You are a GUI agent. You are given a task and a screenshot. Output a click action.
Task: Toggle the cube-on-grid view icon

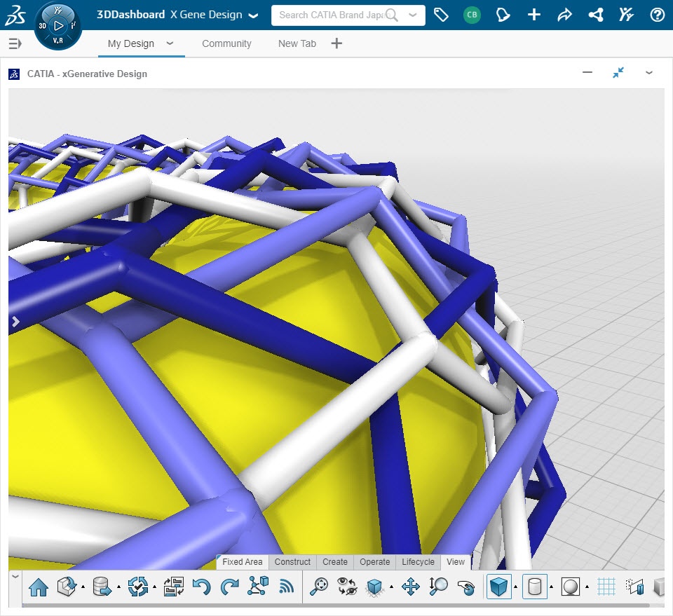tap(374, 587)
